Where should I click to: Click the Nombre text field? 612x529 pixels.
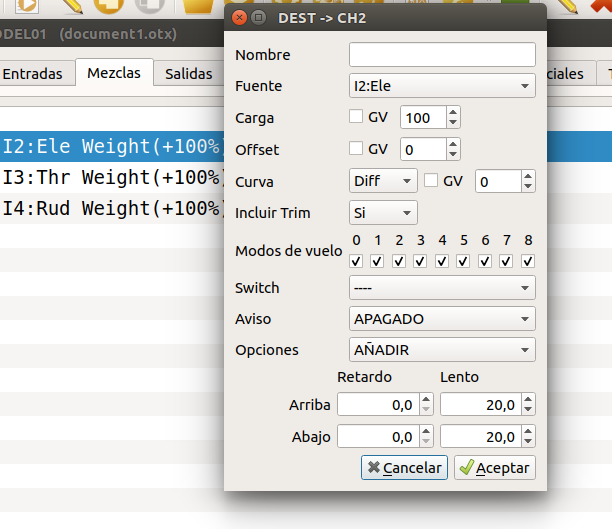pos(442,55)
